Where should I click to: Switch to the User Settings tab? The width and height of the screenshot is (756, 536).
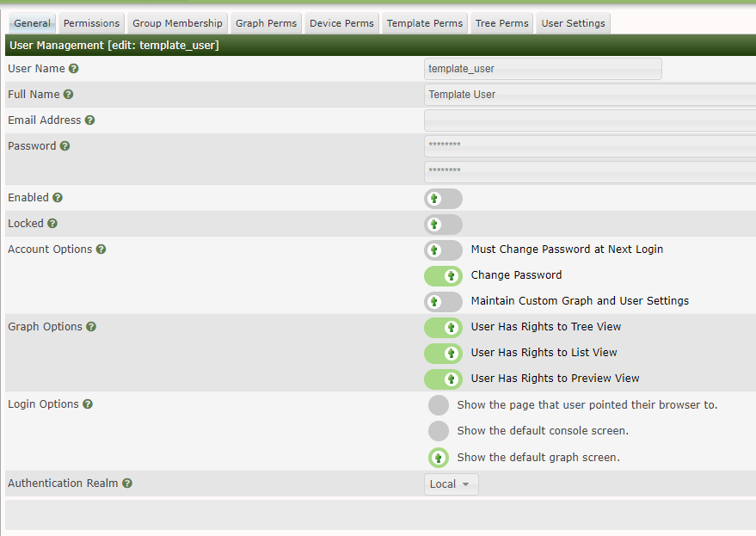(x=572, y=23)
